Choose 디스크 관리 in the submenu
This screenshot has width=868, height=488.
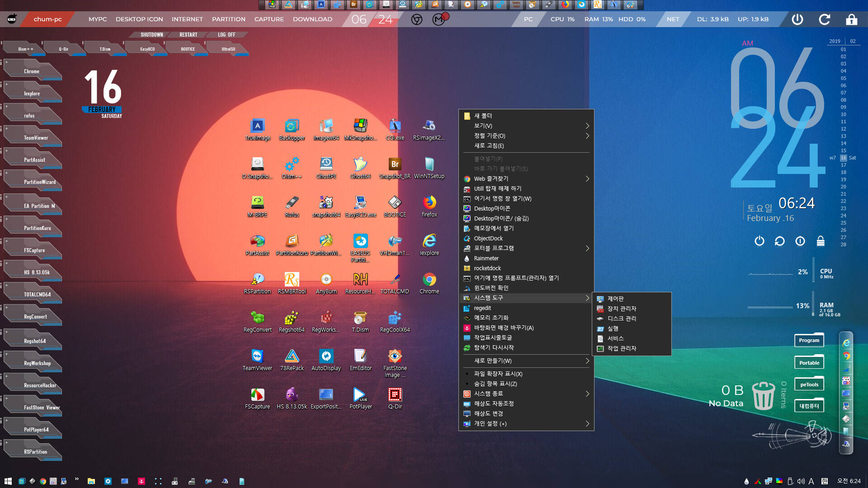tap(632, 319)
